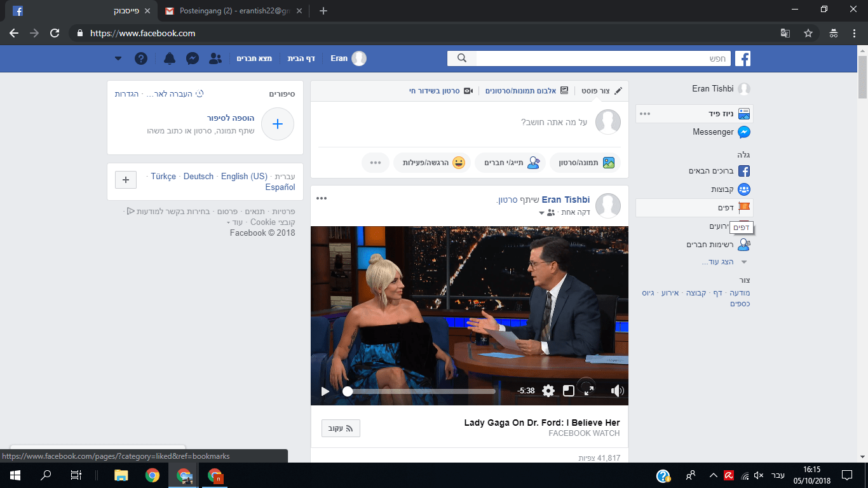The width and height of the screenshot is (868, 488).
Task: Open the post audience selector dropdown
Action: [546, 212]
